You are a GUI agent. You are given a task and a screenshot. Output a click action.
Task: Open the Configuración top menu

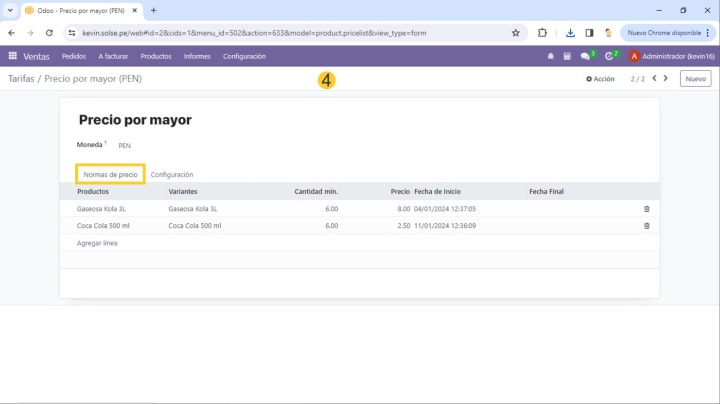pos(244,56)
